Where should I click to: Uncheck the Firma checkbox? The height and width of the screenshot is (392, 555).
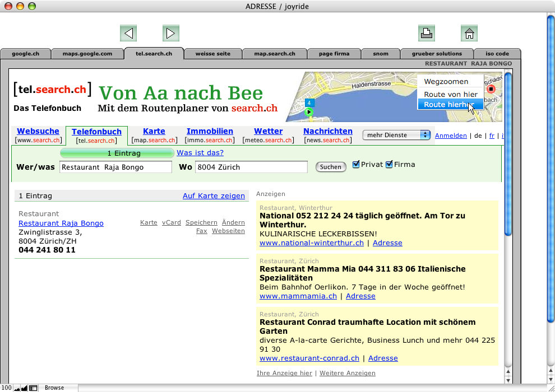(390, 164)
